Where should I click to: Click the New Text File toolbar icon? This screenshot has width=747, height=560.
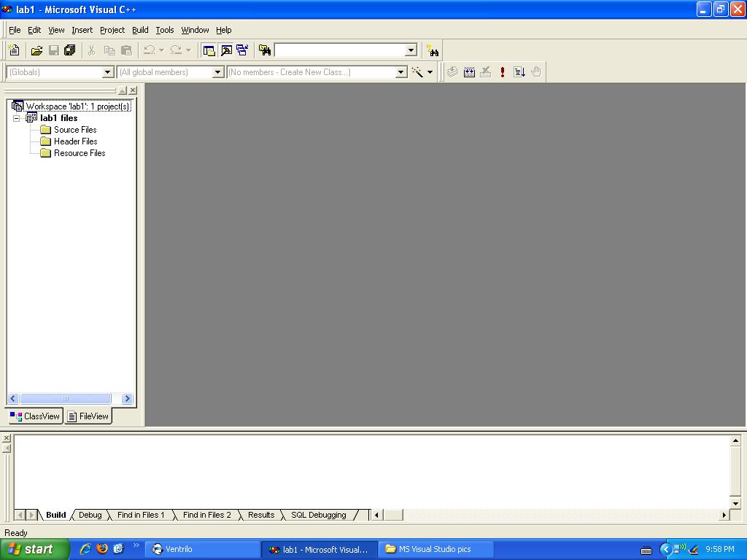pyautogui.click(x=14, y=50)
